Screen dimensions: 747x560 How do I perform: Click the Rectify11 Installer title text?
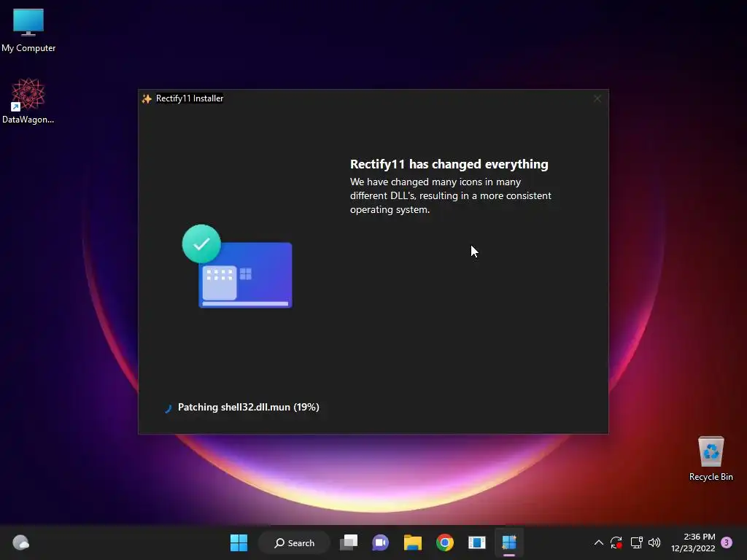[x=190, y=98]
